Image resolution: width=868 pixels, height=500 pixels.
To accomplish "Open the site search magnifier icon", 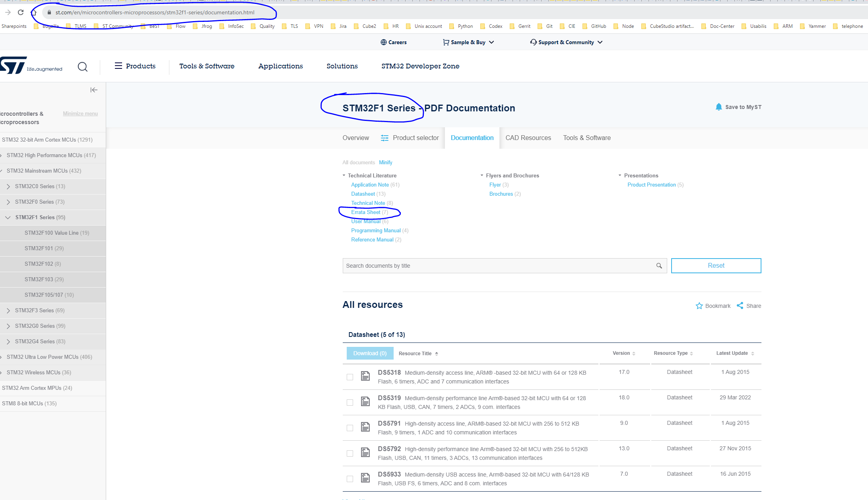I will (x=83, y=66).
